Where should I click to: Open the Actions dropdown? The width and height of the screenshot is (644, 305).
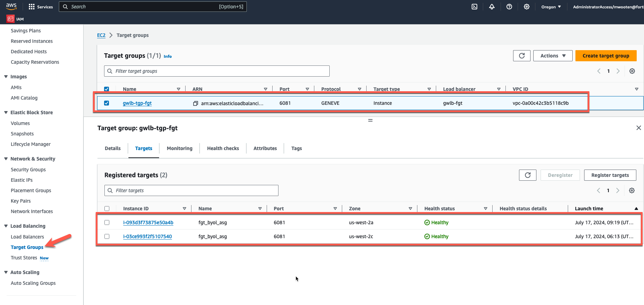tap(553, 56)
